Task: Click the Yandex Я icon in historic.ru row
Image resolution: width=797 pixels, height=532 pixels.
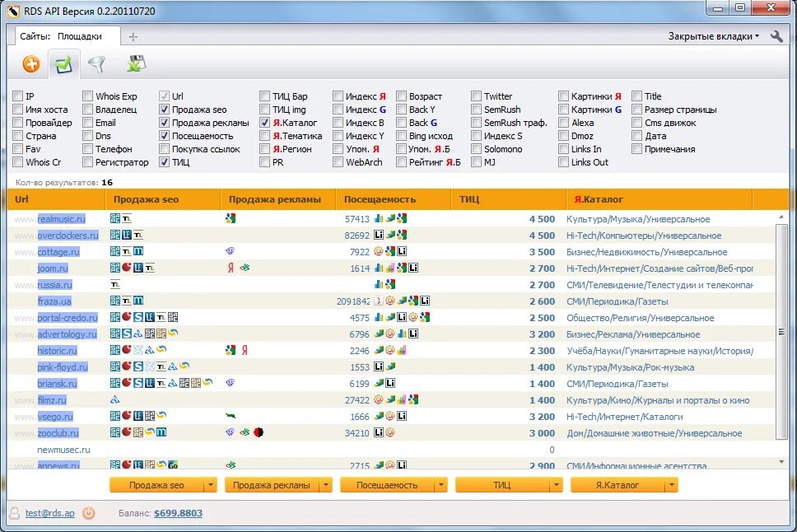Action: click(245, 350)
